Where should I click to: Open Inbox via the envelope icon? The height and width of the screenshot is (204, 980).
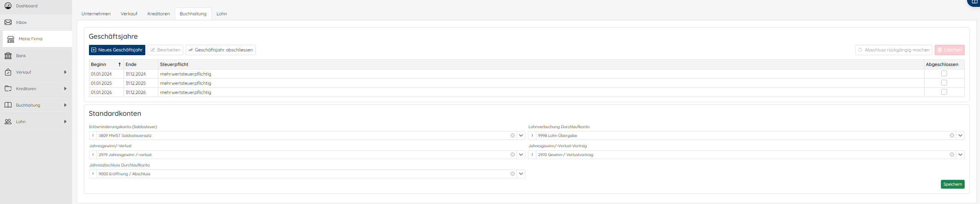(8, 22)
